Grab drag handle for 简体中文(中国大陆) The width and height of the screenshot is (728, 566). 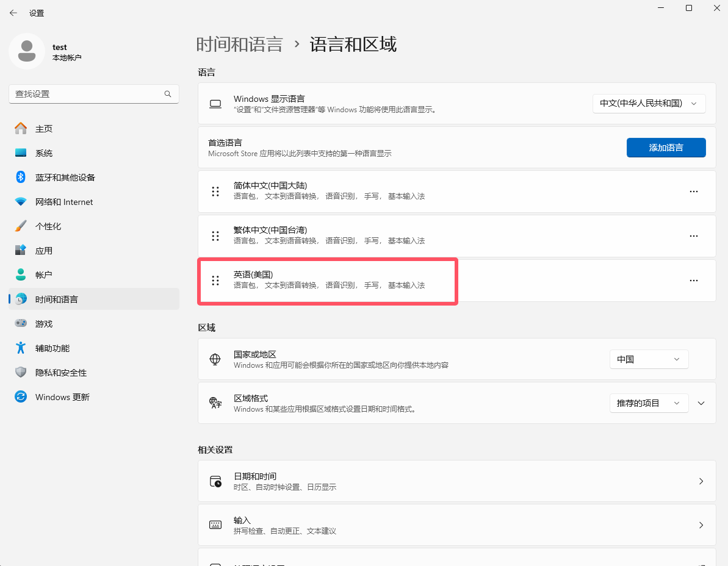pyautogui.click(x=215, y=192)
